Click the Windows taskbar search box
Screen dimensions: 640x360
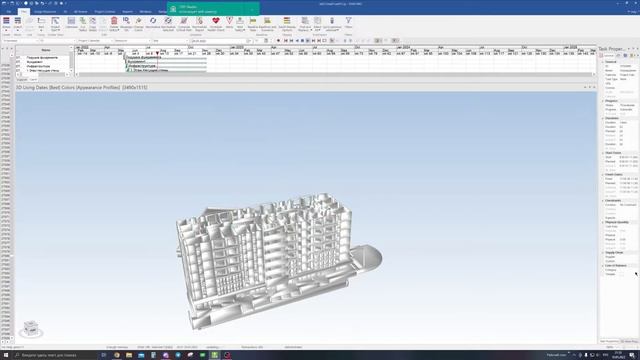point(55,355)
